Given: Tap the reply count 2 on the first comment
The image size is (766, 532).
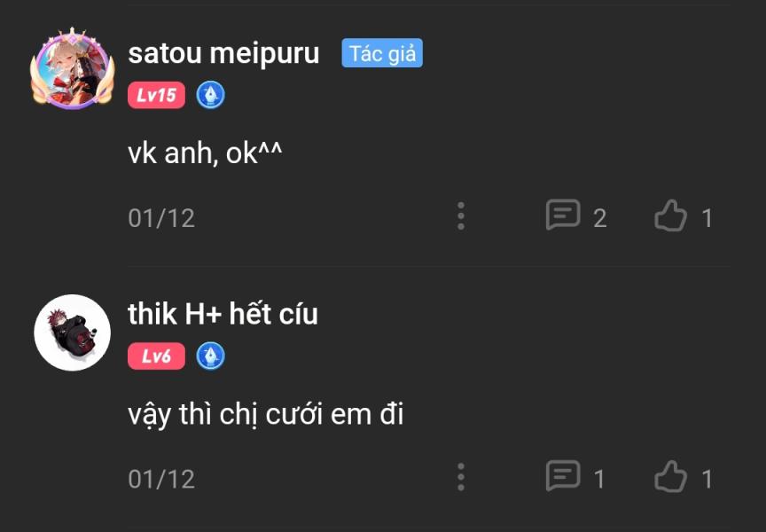Looking at the screenshot, I should (x=600, y=218).
